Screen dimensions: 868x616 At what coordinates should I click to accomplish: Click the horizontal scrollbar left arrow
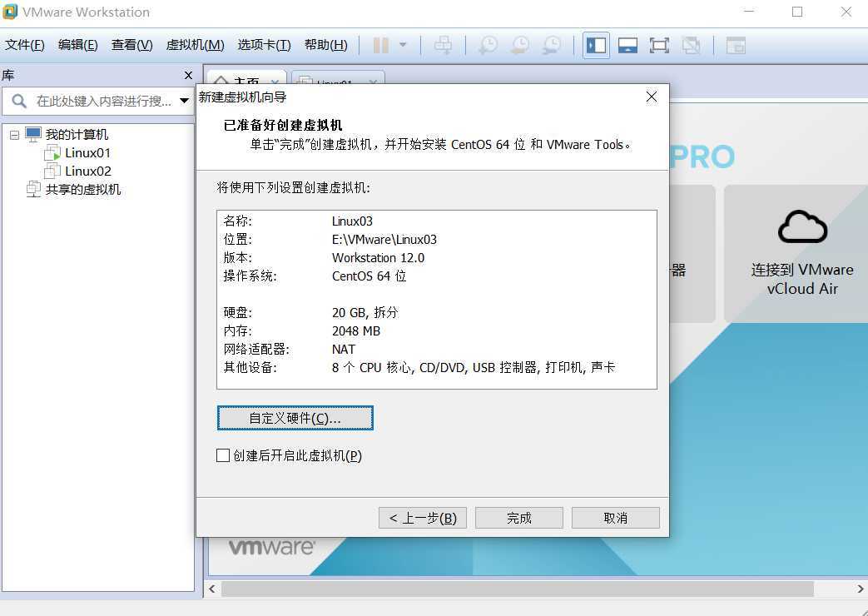(212, 589)
